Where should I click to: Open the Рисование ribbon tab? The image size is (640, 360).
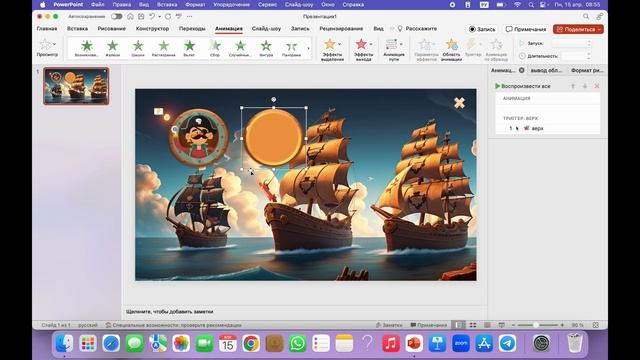coord(111,29)
